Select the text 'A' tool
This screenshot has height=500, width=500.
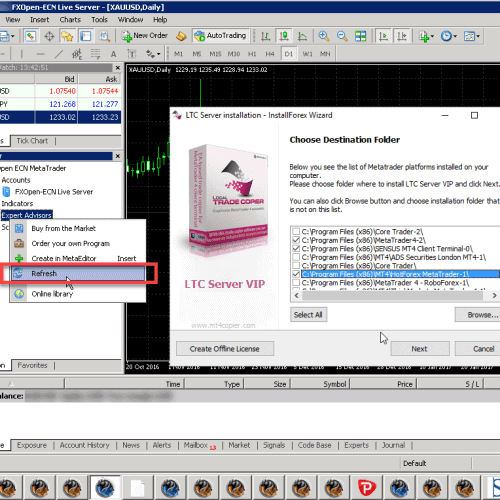(113, 54)
